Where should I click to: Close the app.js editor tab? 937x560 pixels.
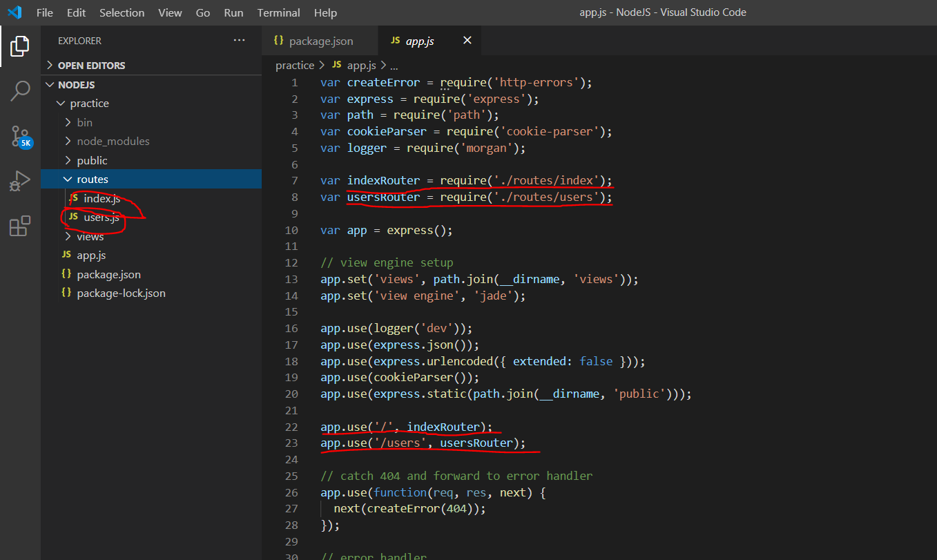[x=467, y=41]
